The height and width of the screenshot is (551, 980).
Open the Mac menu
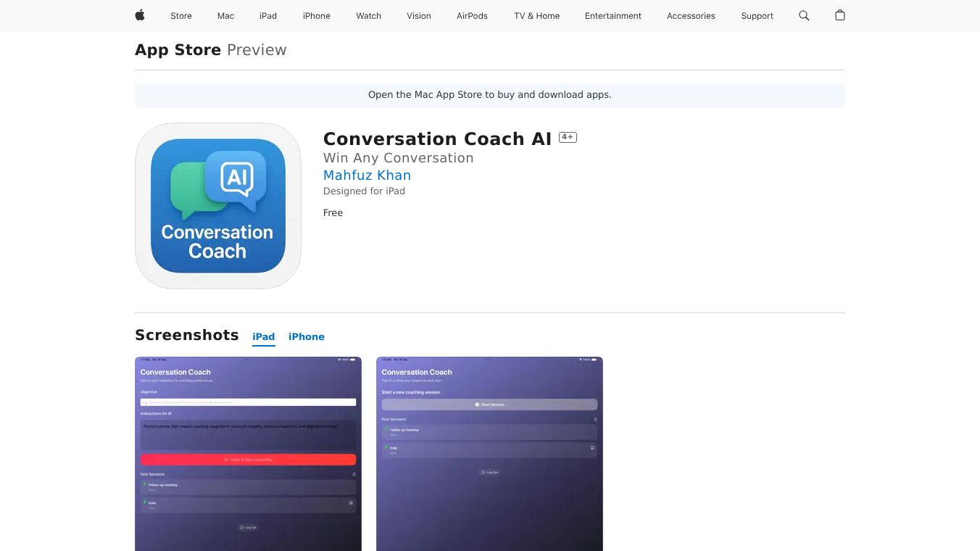pyautogui.click(x=226, y=16)
